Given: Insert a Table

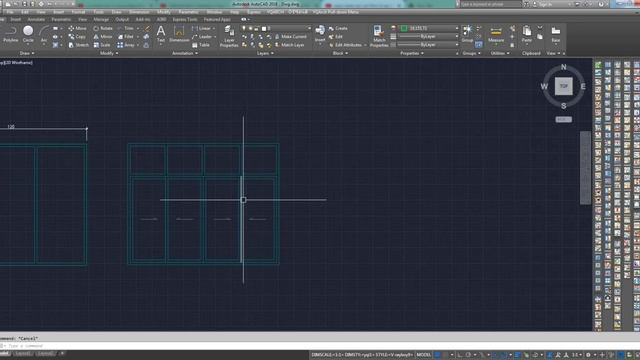Looking at the screenshot, I should click(201, 45).
